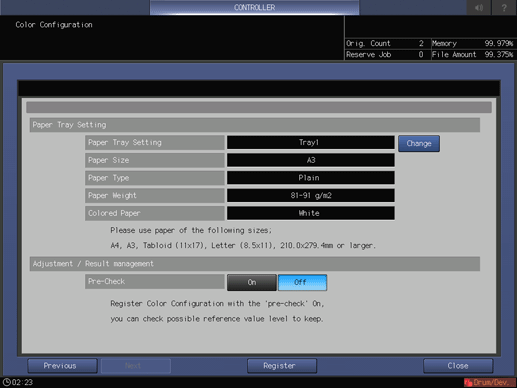This screenshot has width=517, height=388.
Task: Click Register to save color configuration
Action: coord(282,366)
